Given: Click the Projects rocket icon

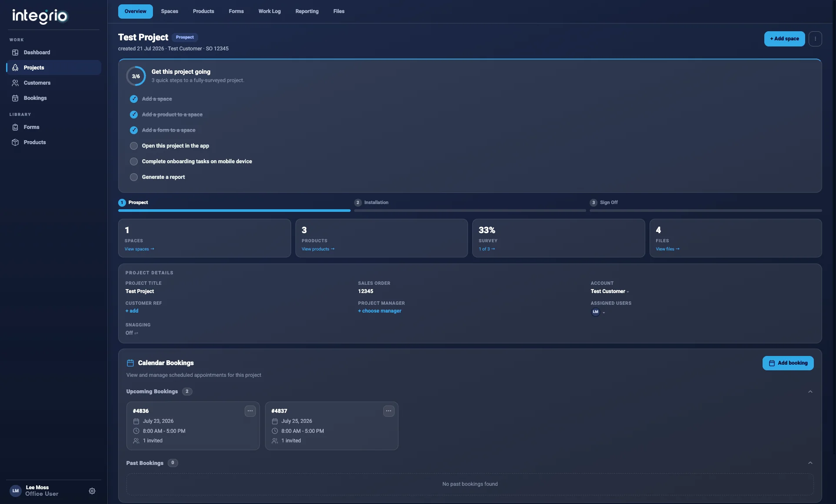Looking at the screenshot, I should click(15, 68).
